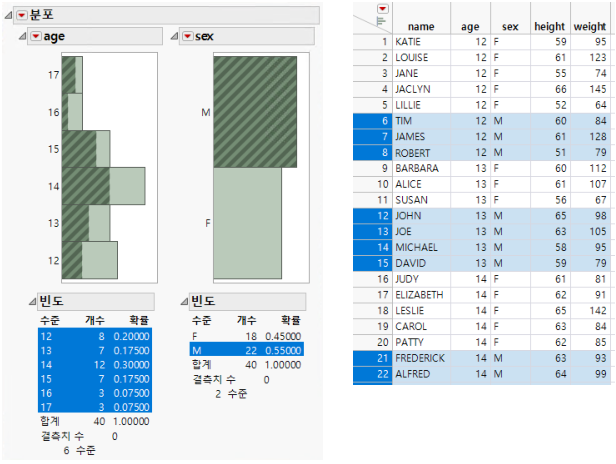Click the LOUISE name cell
Viewport: 616px width, 464px height.
pyautogui.click(x=422, y=57)
